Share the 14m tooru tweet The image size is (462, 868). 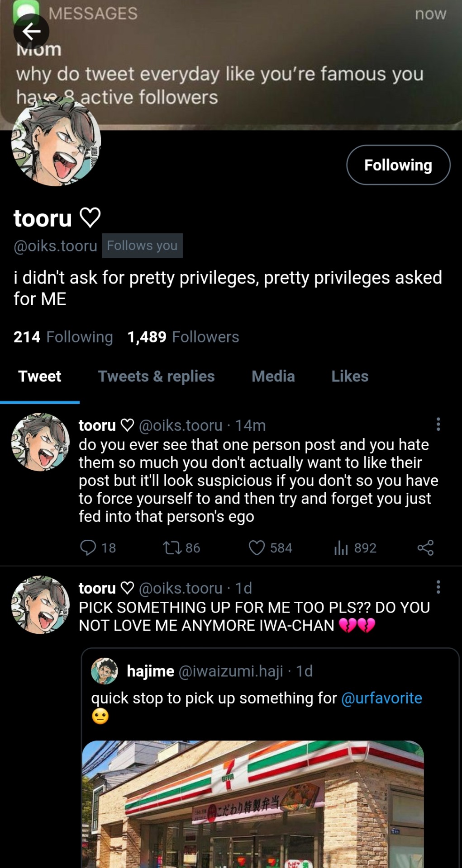(x=425, y=547)
